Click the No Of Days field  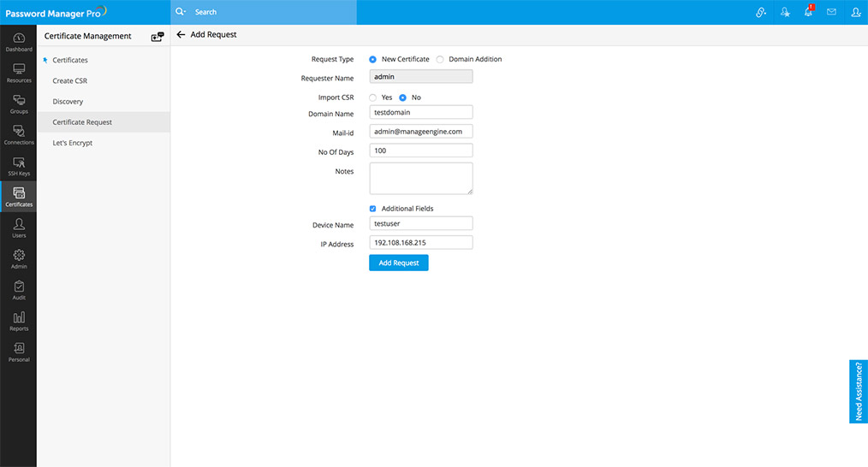point(420,151)
